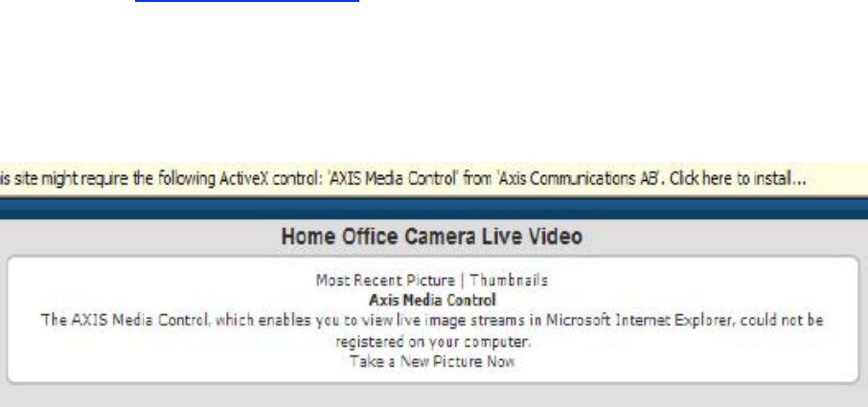Open the Most Recent Picture link
This screenshot has height=407, width=868.
tap(385, 281)
